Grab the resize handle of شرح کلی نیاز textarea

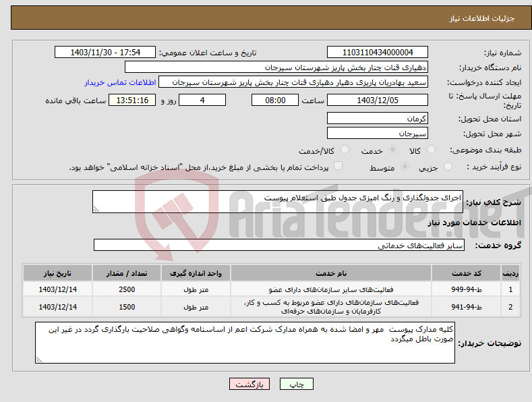(96, 210)
